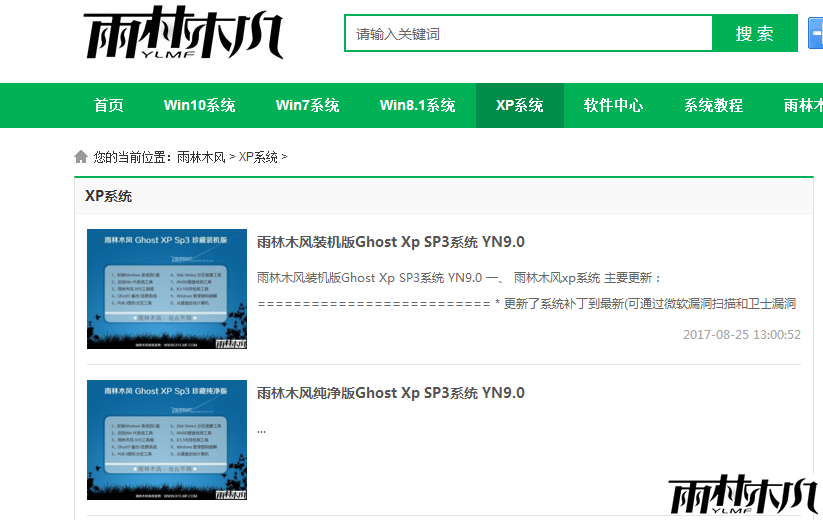Click the YLMF logo at top left

pos(184,33)
